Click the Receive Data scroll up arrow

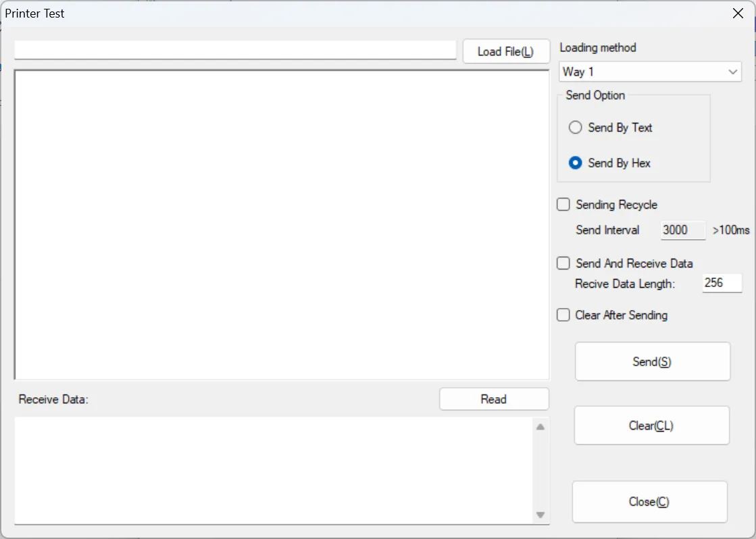[x=540, y=427]
